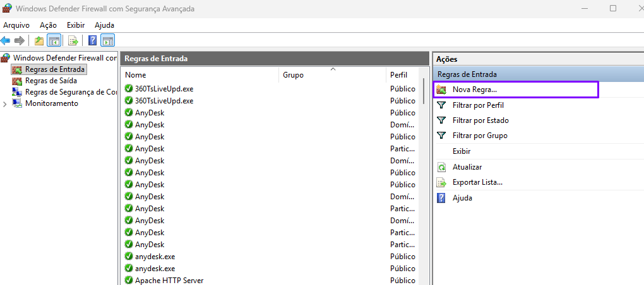Open Help via the toolbar question-mark icon

coord(93,40)
